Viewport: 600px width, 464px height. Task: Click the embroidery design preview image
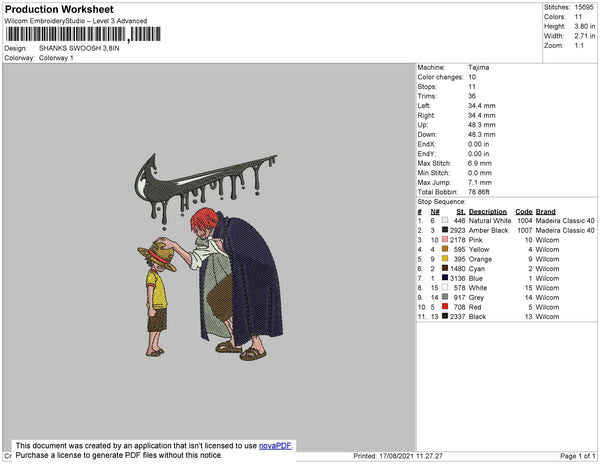click(209, 257)
